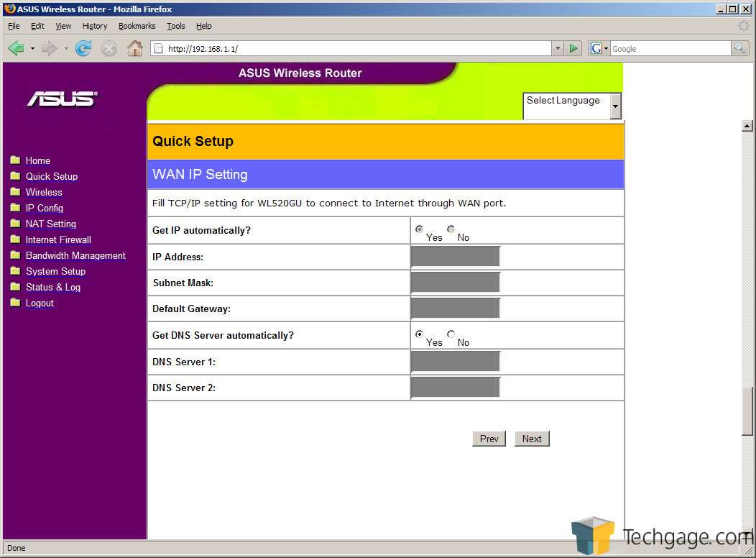Image resolution: width=756 pixels, height=558 pixels.
Task: Click the ASUS logo
Action: point(63,99)
